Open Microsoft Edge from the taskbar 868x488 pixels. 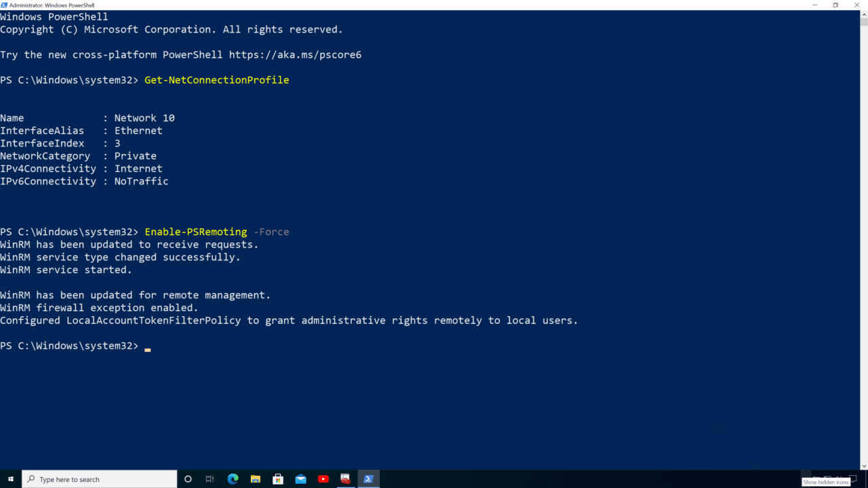233,479
